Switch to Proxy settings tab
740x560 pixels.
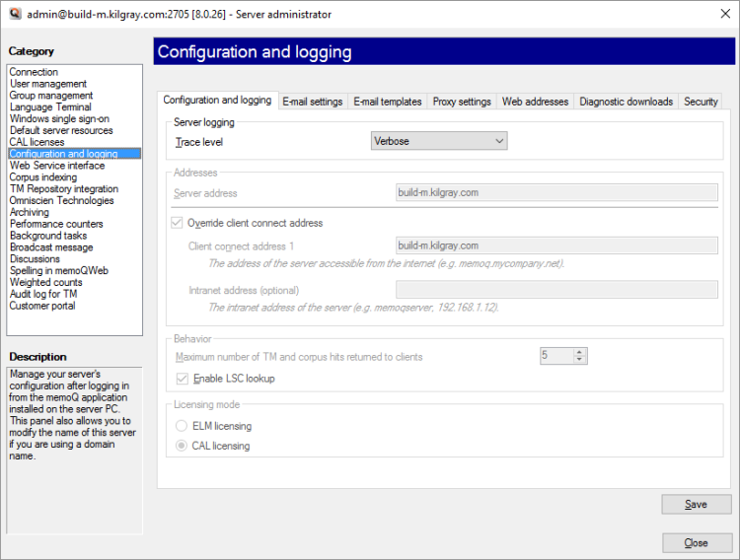point(462,102)
